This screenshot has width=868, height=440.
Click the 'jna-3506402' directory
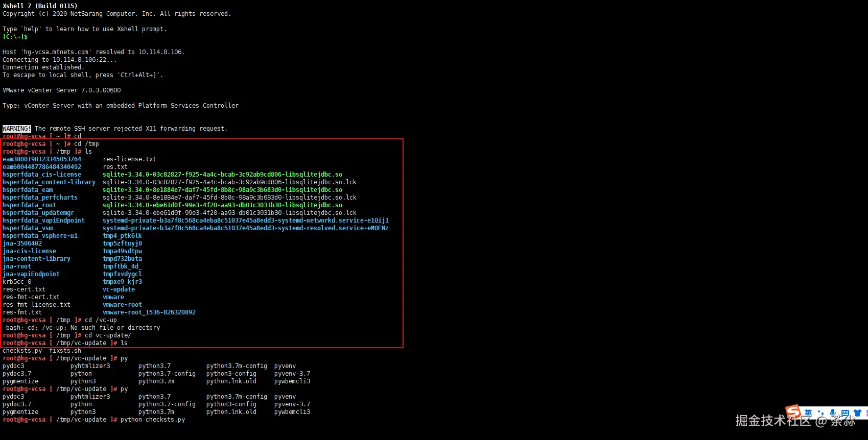pos(22,243)
